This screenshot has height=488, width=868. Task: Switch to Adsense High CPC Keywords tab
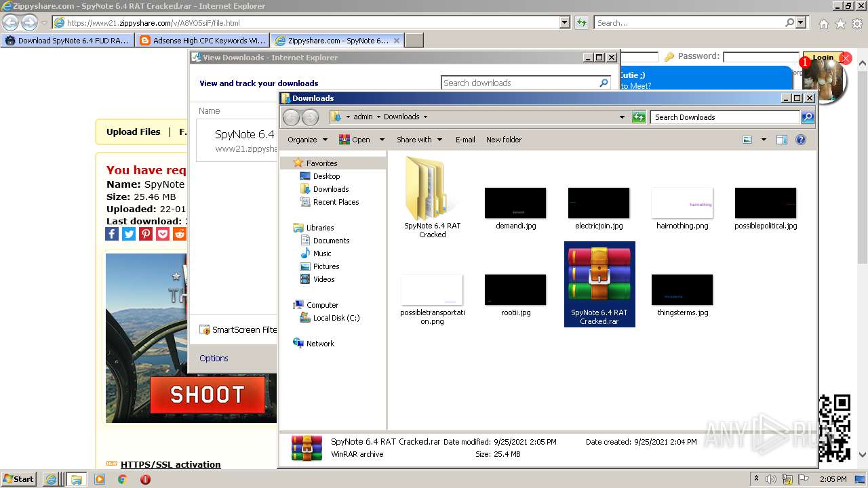coord(202,41)
